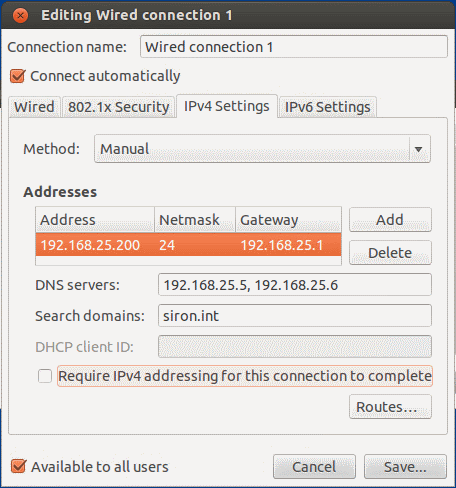Add a new address entry
This screenshot has width=456, height=488.
click(390, 220)
